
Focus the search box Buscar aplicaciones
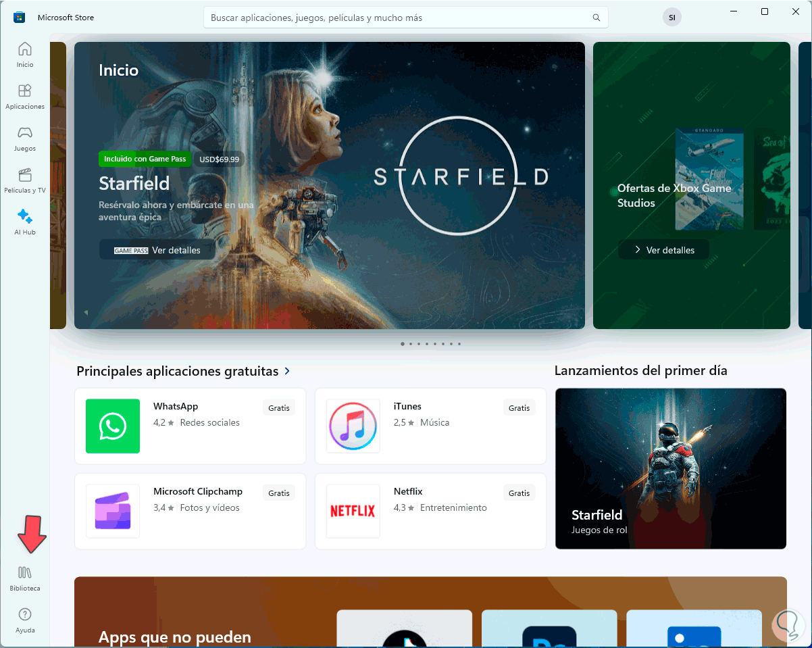pyautogui.click(x=406, y=18)
